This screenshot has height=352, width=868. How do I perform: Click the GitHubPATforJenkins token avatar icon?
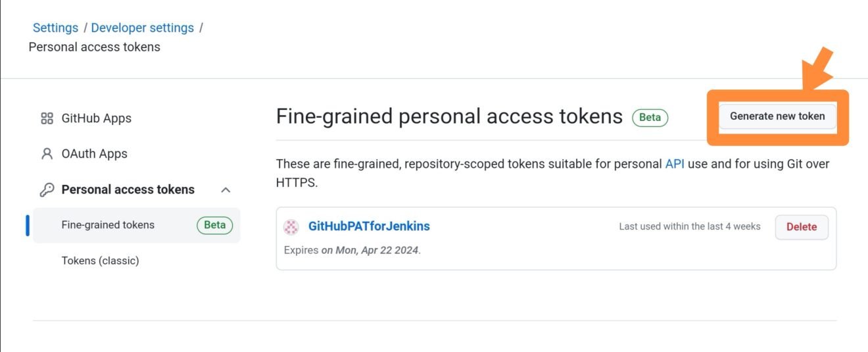coord(291,227)
